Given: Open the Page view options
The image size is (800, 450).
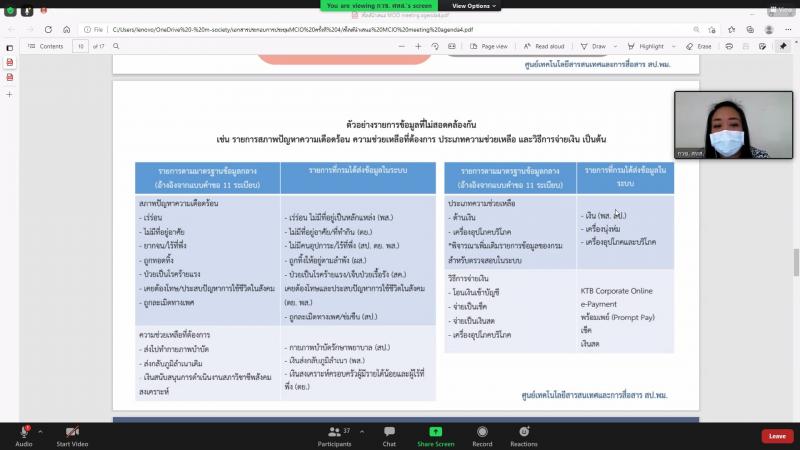Looking at the screenshot, I should coord(488,46).
